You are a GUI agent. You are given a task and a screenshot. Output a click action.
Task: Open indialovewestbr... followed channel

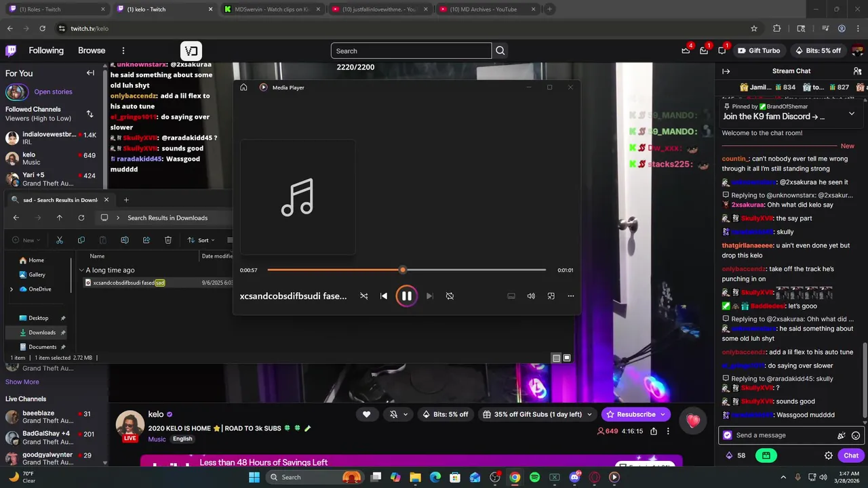click(x=53, y=138)
